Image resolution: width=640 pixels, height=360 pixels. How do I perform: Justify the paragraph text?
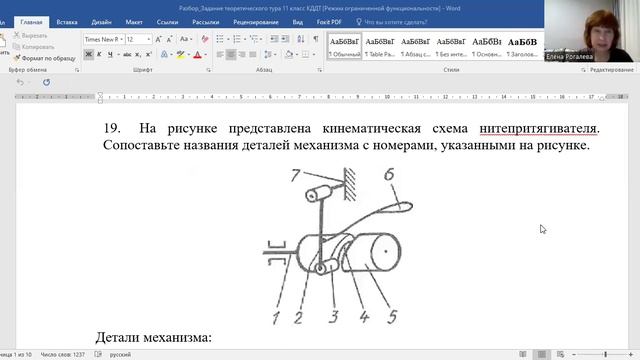pyautogui.click(x=253, y=54)
